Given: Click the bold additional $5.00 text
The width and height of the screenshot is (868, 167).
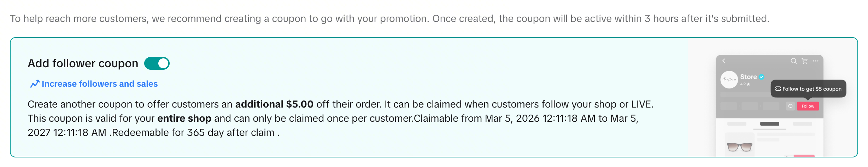Looking at the screenshot, I should 274,104.
